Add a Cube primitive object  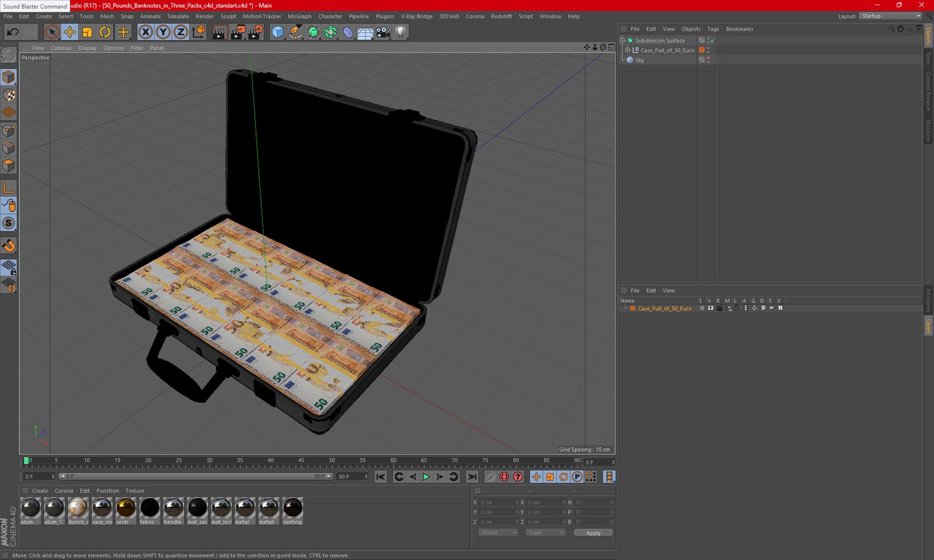point(278,32)
